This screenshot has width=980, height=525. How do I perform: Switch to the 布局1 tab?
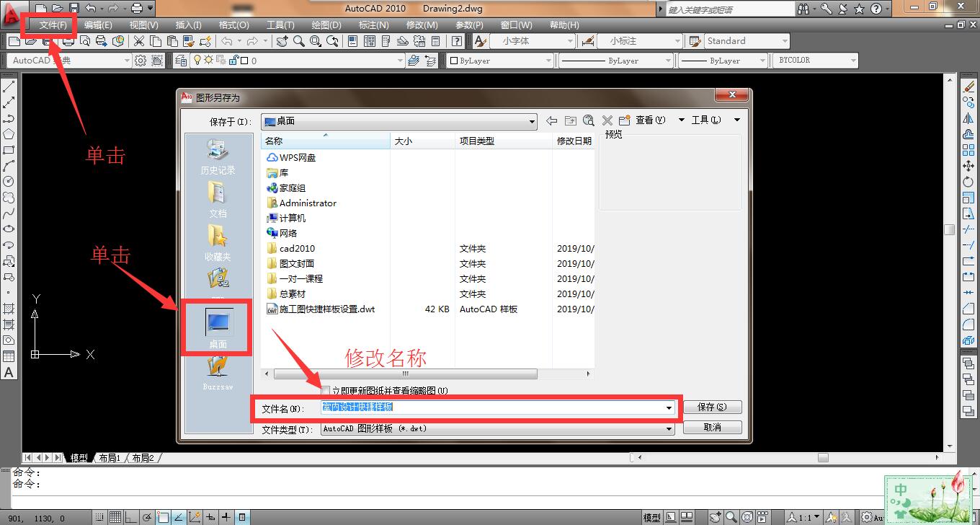[x=110, y=457]
